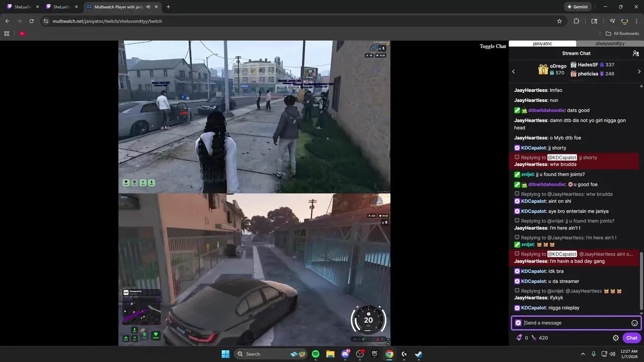The width and height of the screenshot is (644, 362).
Task: Click the Windows Start button
Action: (x=225, y=354)
